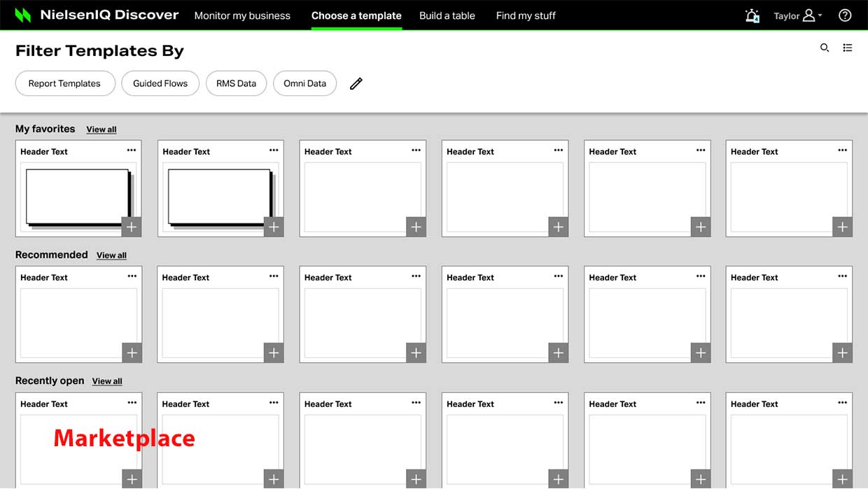Go to Monitor my business
Image resolution: width=868 pixels, height=489 pixels.
tap(242, 15)
